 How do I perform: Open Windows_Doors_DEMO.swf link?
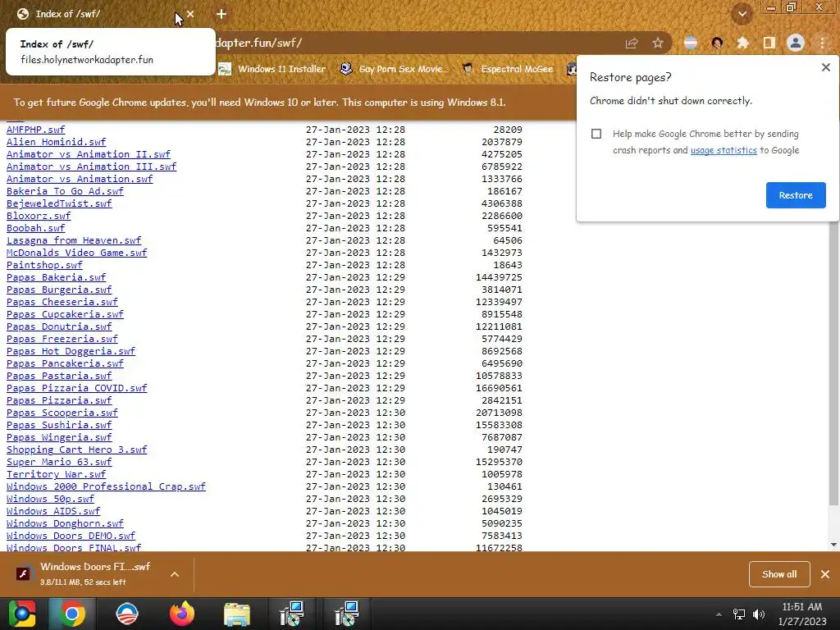[x=71, y=536]
